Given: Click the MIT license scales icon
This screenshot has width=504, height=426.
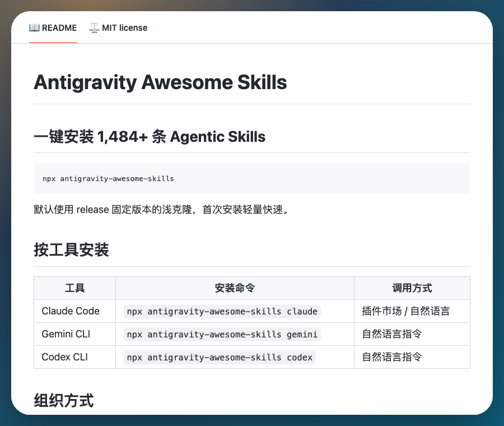Looking at the screenshot, I should pos(94,28).
